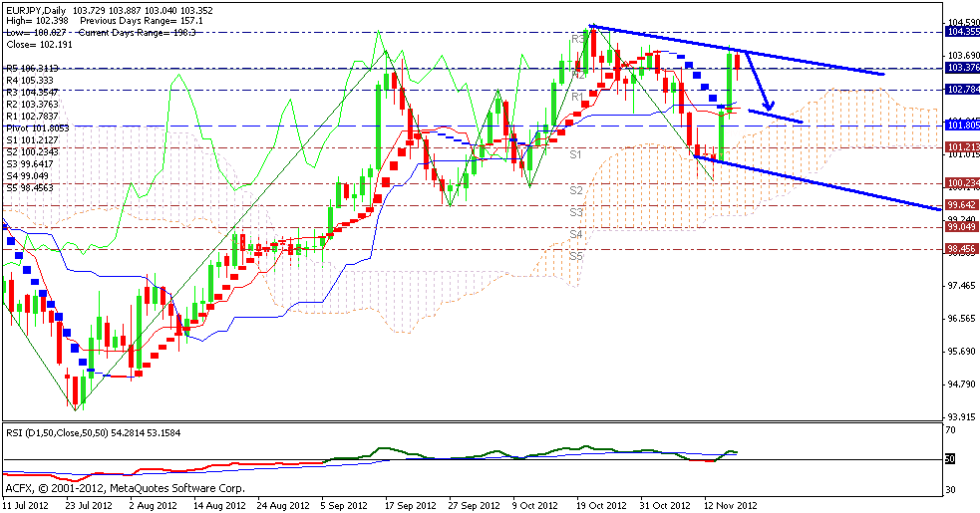Select the 103.378 price tag on axis
The image size is (980, 513).
(962, 68)
